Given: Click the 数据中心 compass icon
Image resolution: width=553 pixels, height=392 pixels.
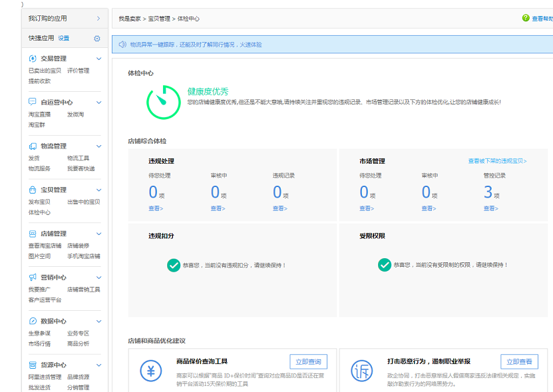Looking at the screenshot, I should 33,321.
